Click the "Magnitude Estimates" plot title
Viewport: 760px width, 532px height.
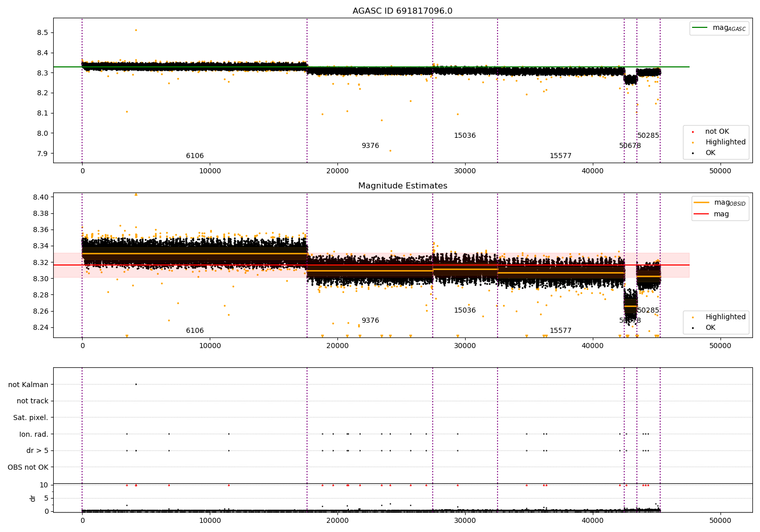click(402, 186)
